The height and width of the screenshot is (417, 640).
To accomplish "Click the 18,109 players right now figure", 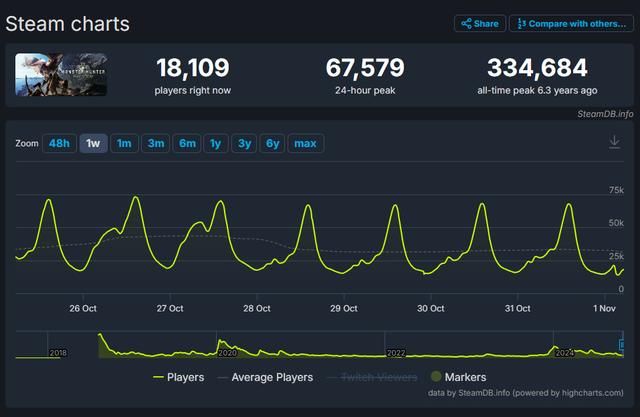I will pyautogui.click(x=193, y=68).
